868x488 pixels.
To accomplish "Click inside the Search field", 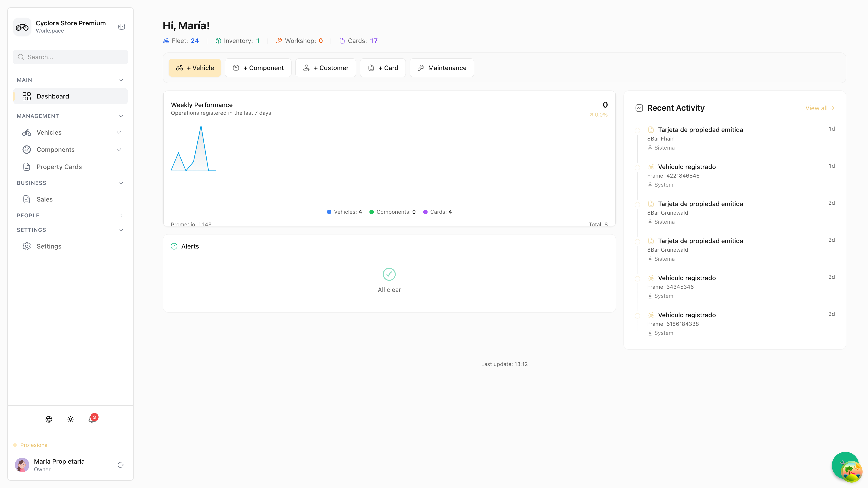I will (x=70, y=57).
